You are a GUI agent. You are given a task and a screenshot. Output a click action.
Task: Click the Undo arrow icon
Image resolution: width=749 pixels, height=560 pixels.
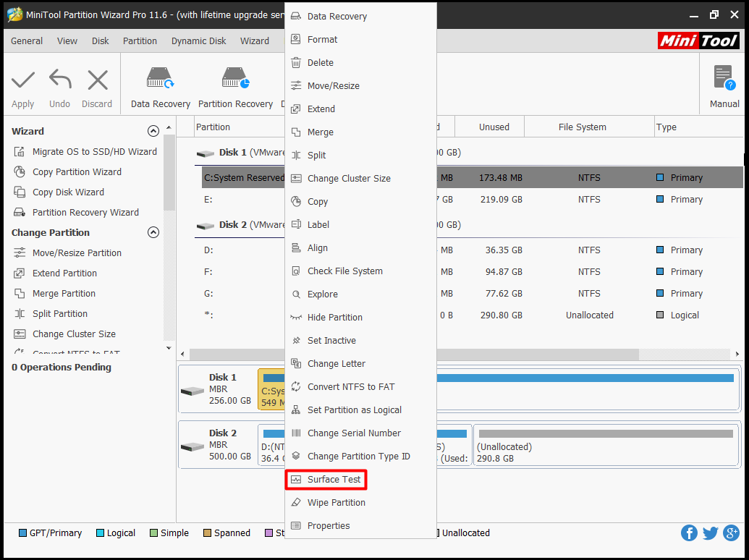tap(60, 80)
